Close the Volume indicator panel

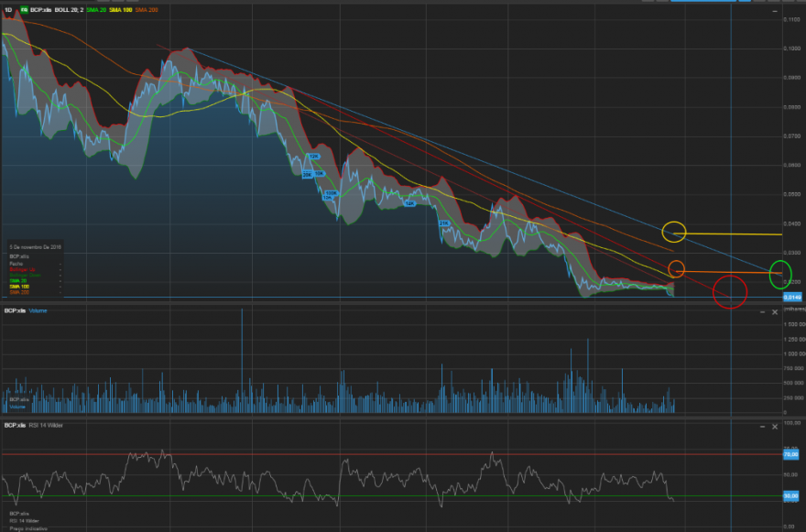click(775, 312)
